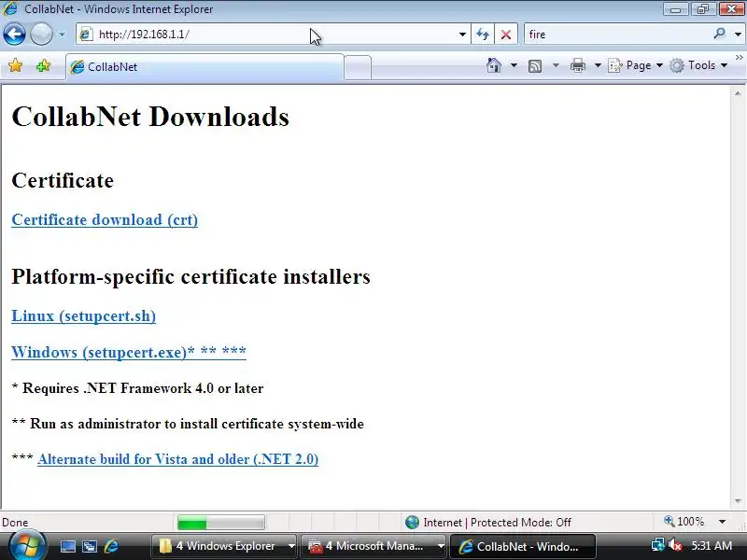The width and height of the screenshot is (747, 560).
Task: Click the page scrollbar up arrow
Action: click(x=738, y=93)
